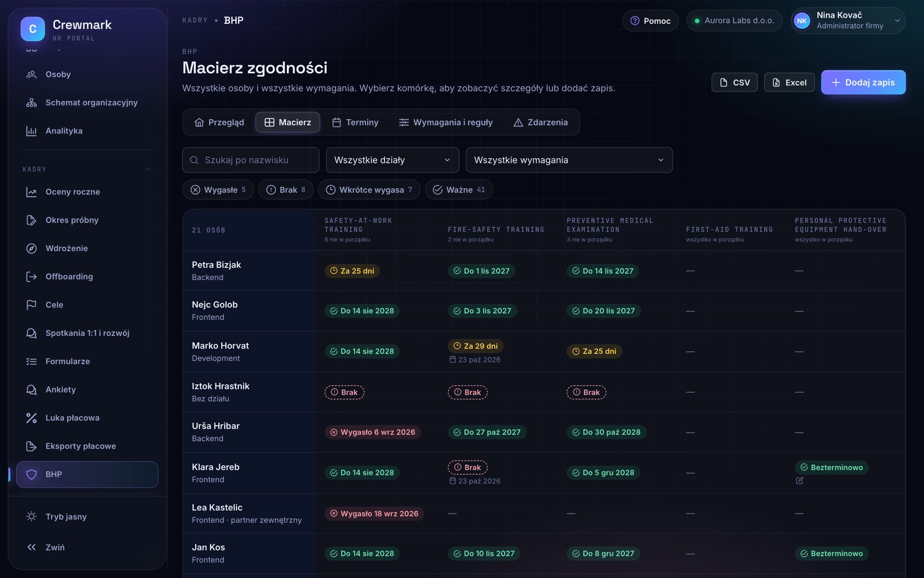Select Urša Hribar Wygasło 6 wrz 2026 cell
This screenshot has width=924, height=578.
coord(373,433)
